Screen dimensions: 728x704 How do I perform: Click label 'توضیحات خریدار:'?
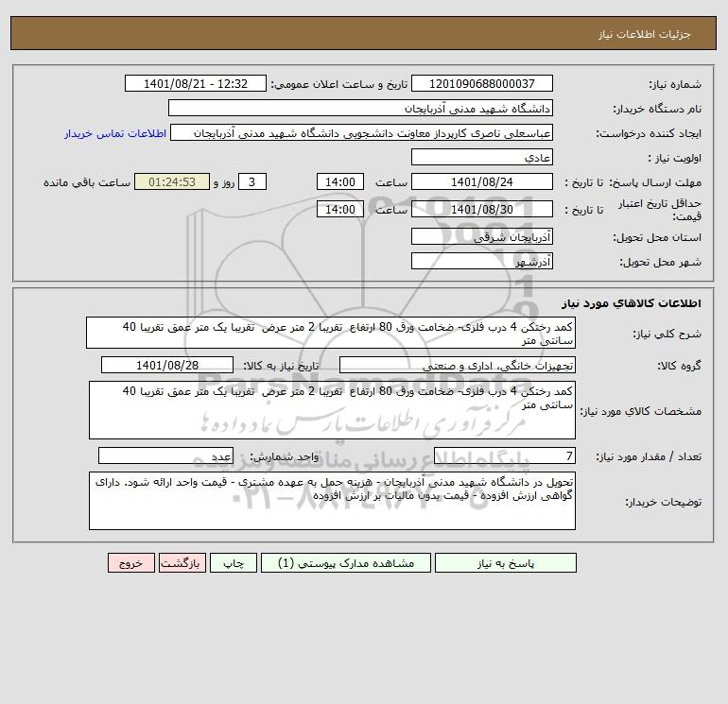tap(664, 502)
